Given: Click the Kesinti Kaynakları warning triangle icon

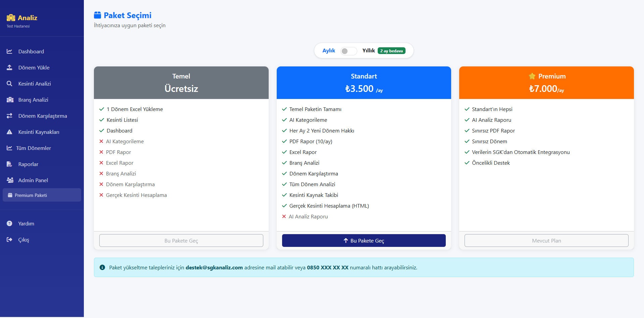Looking at the screenshot, I should tap(9, 132).
